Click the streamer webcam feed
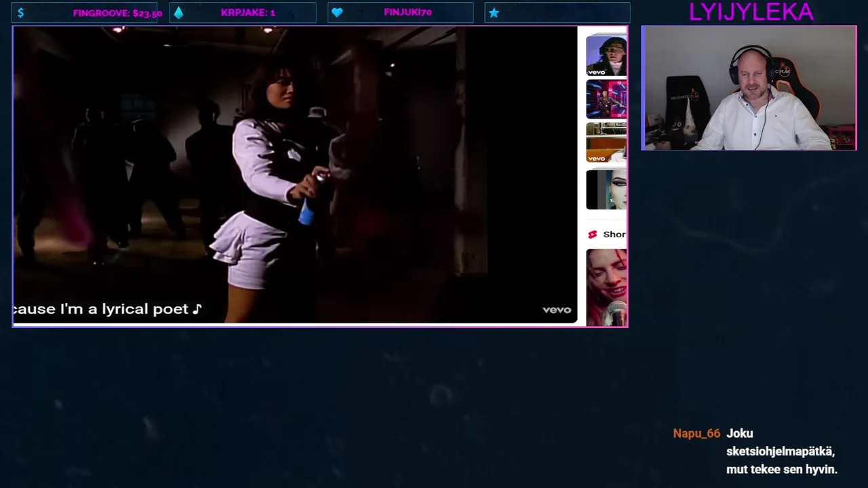 749,88
